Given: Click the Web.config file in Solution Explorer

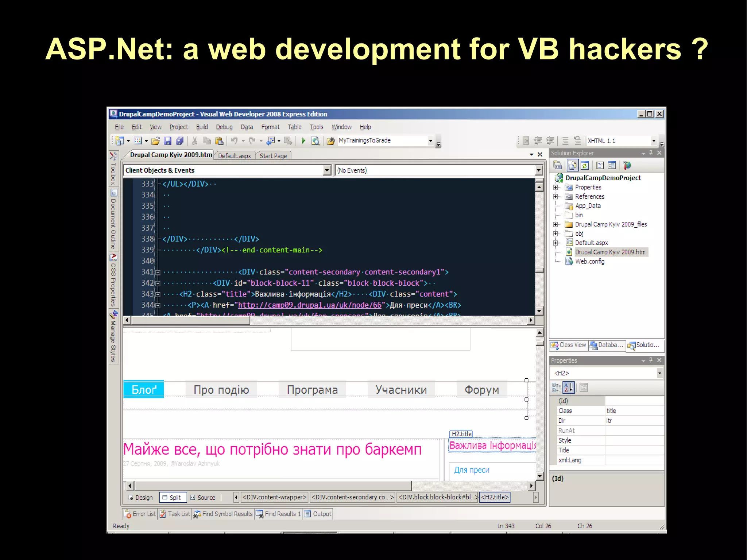Looking at the screenshot, I should coord(589,262).
